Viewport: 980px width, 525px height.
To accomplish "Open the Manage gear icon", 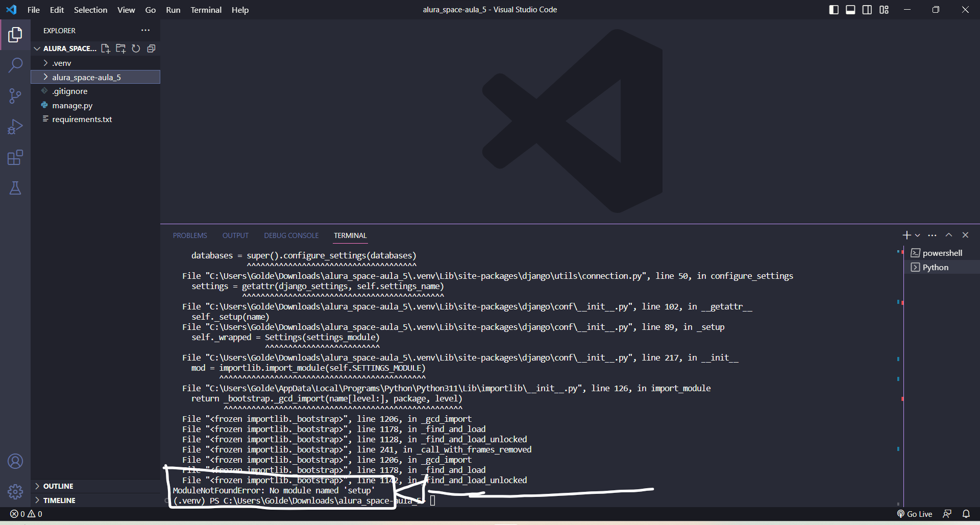I will pos(15,492).
